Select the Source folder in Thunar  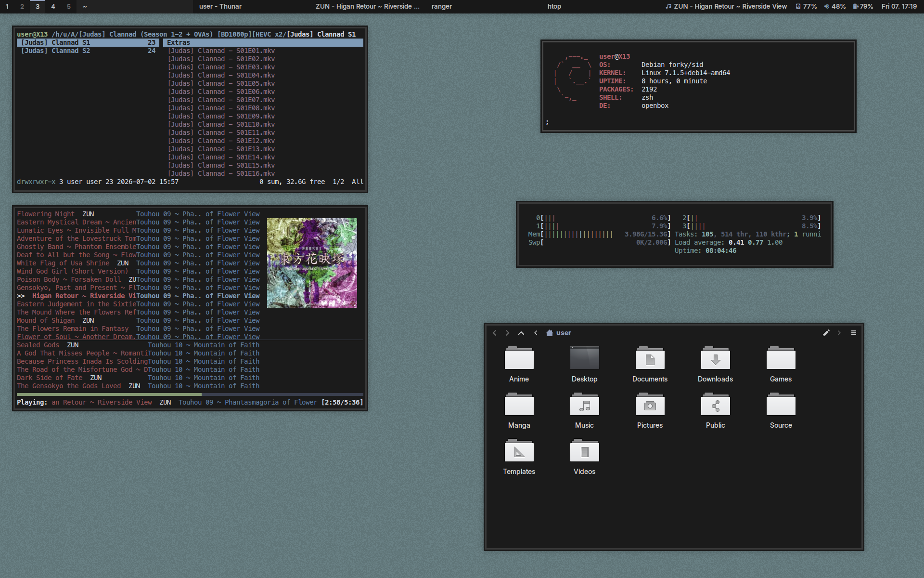781,410
